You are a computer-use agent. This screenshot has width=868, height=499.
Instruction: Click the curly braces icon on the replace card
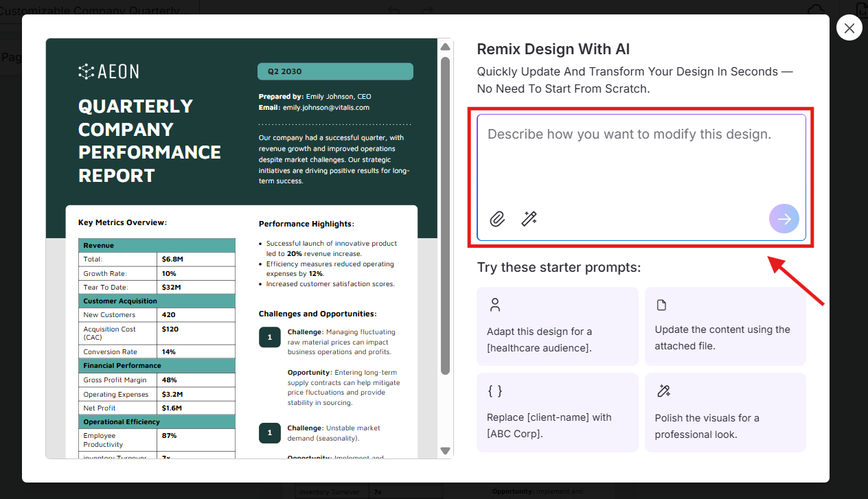[x=494, y=391]
